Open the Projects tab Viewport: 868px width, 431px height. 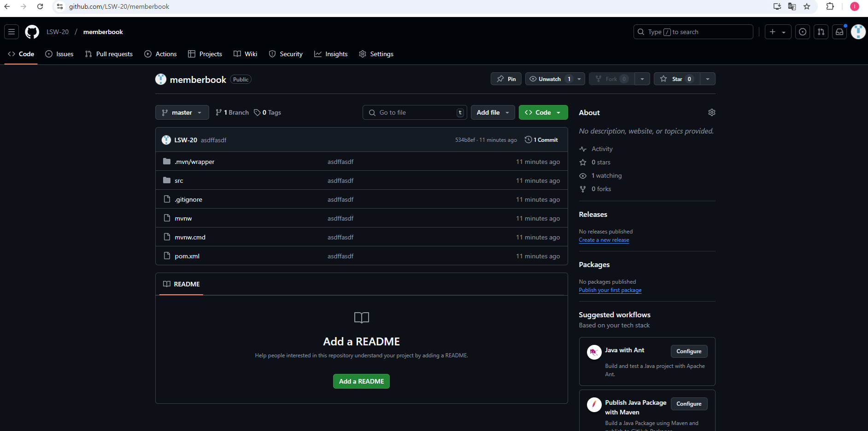coord(205,54)
